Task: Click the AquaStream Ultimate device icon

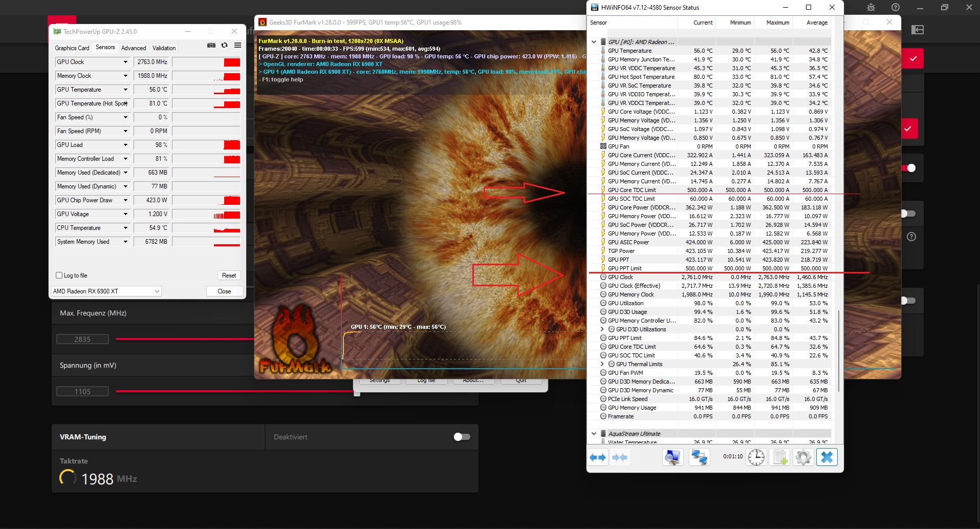Action: pos(603,434)
